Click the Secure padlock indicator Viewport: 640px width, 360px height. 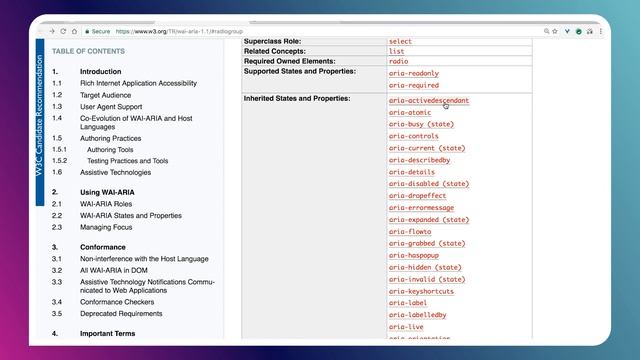(98, 31)
